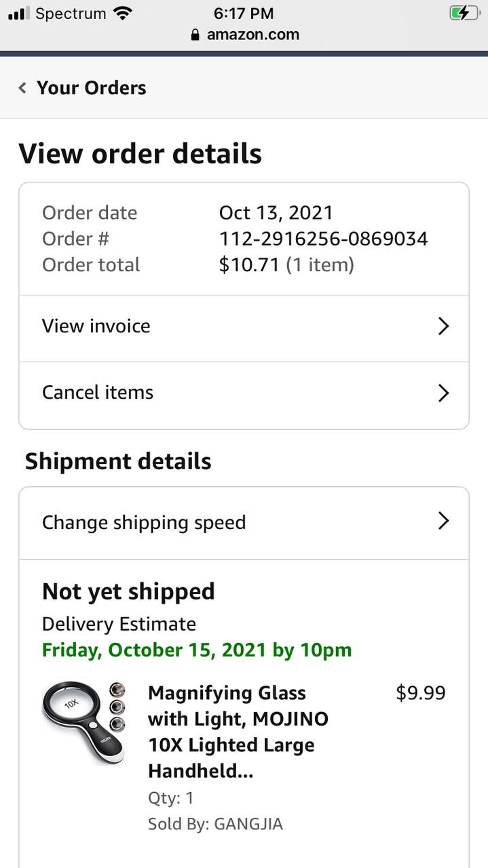Tap the cellular signal bars icon
The image size is (488, 868).
pos(20,13)
